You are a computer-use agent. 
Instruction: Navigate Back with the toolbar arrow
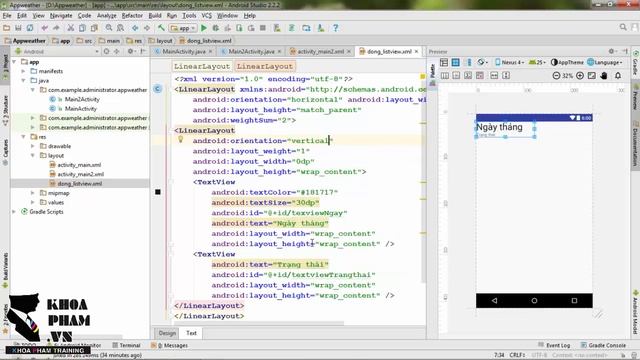coord(135,28)
